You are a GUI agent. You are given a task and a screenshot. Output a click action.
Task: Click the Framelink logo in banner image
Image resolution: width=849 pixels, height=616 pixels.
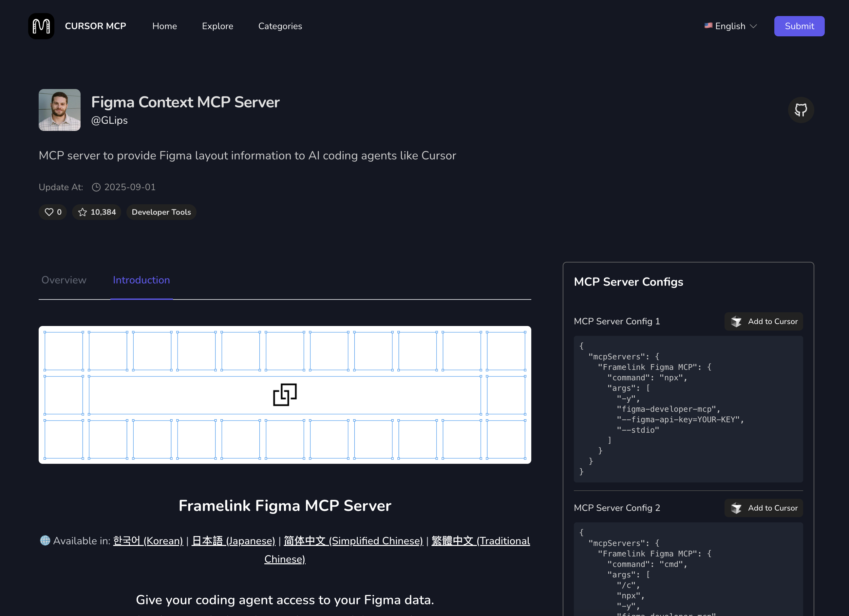[285, 395]
